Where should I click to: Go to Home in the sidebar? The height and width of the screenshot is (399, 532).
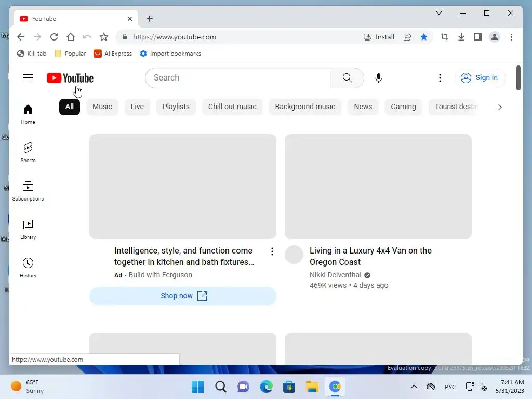28,114
